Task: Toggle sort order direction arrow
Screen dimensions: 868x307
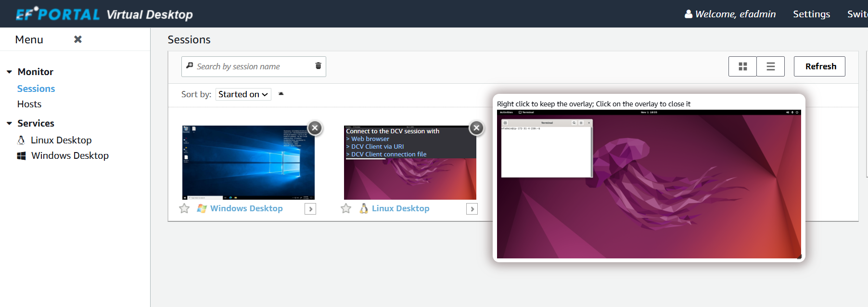Action: 281,94
